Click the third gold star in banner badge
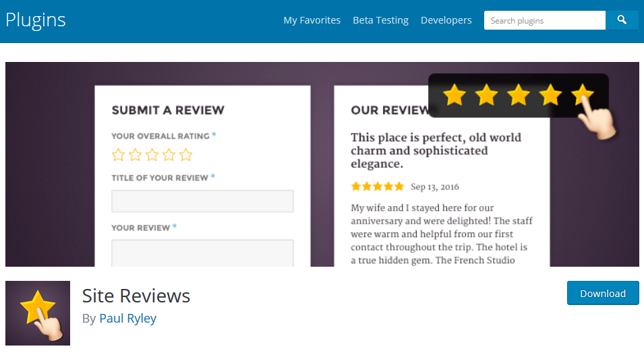The width and height of the screenshot is (644, 359). (518, 95)
